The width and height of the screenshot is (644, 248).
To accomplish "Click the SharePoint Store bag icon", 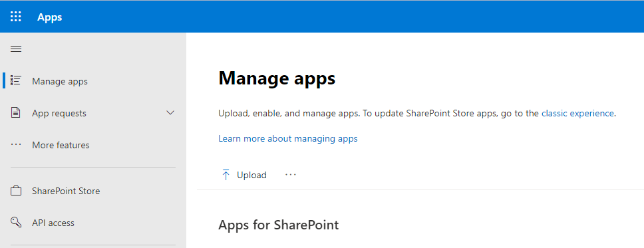I will tap(15, 191).
